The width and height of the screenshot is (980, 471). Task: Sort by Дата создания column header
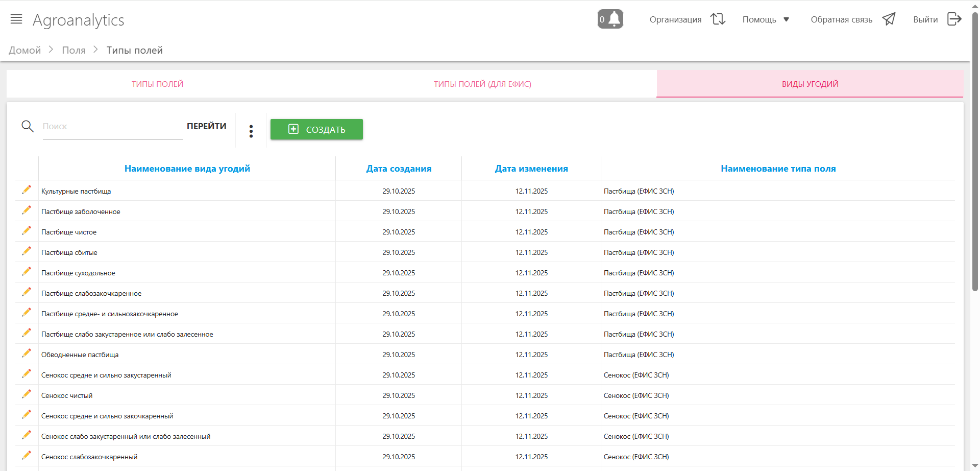tap(399, 169)
